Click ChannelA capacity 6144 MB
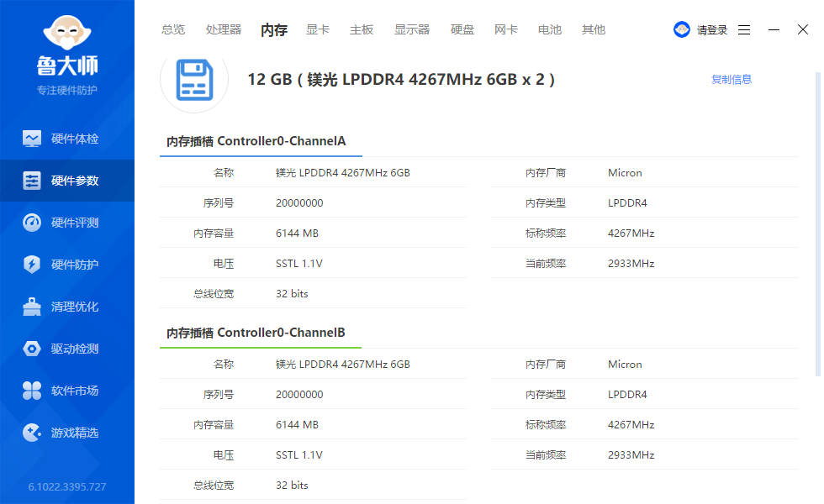This screenshot has height=504, width=824. point(297,234)
